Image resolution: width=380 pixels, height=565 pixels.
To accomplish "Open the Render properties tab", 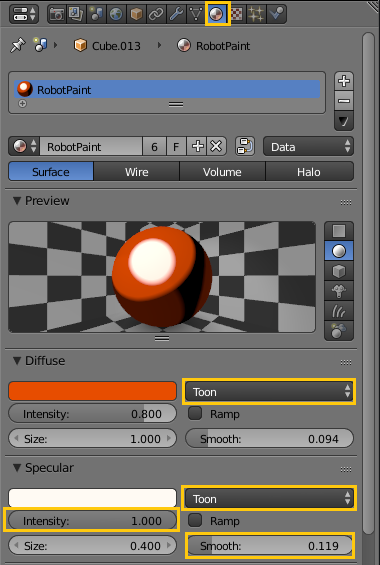I will (57, 14).
